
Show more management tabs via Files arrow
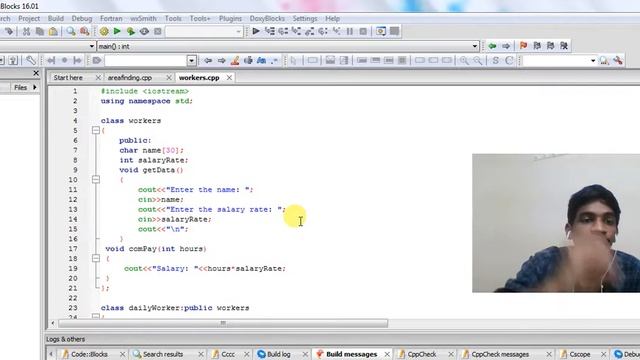click(x=35, y=87)
